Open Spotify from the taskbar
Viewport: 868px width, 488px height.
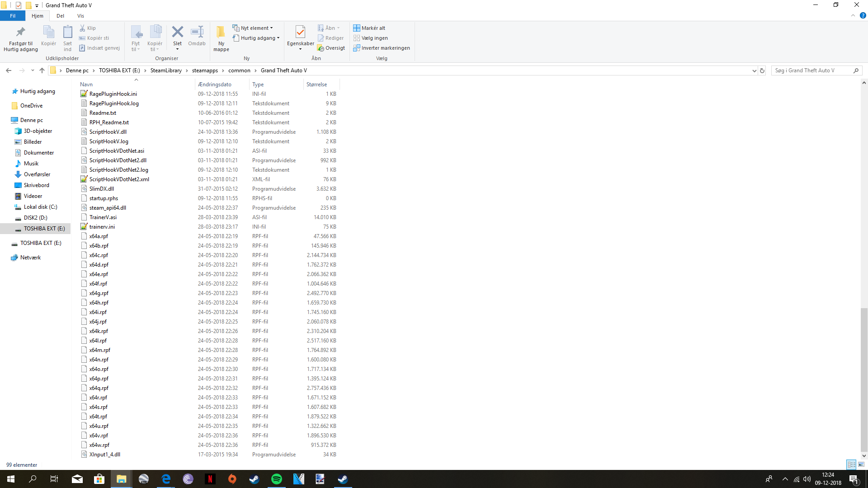click(276, 479)
